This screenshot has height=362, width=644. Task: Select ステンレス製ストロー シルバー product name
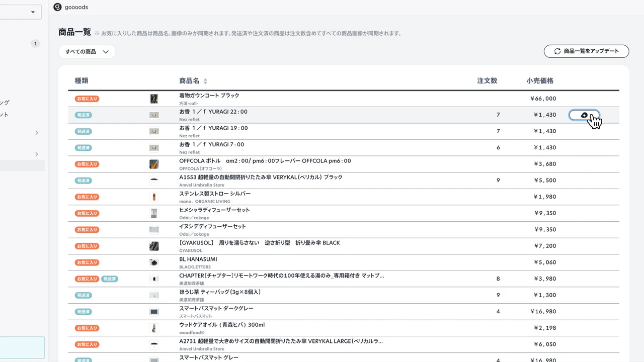215,194
